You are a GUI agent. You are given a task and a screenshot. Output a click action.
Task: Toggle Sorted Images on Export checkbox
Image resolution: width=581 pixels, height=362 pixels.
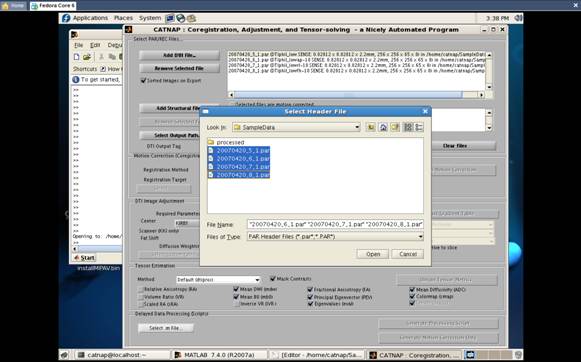pos(143,80)
